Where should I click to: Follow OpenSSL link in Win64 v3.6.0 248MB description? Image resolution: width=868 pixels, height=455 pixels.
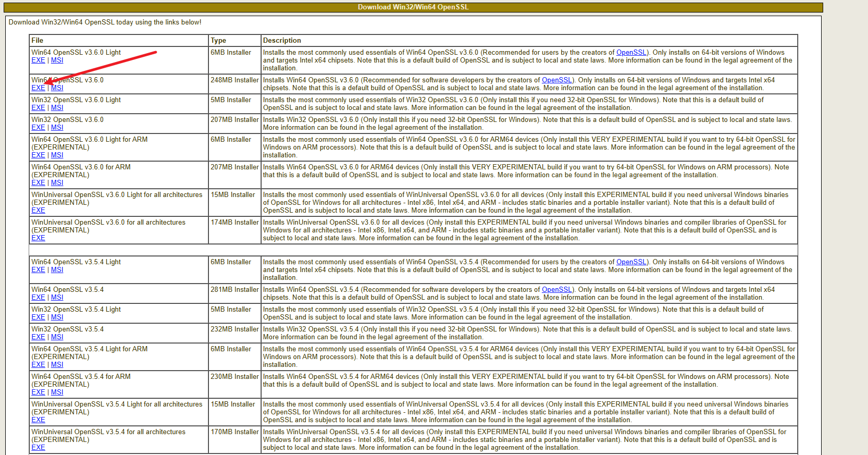[556, 80]
